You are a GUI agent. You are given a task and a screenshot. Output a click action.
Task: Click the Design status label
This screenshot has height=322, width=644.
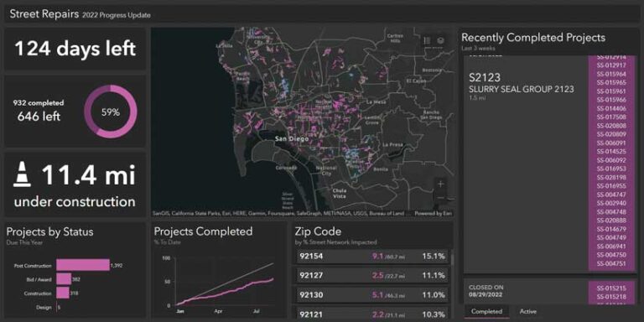click(44, 307)
